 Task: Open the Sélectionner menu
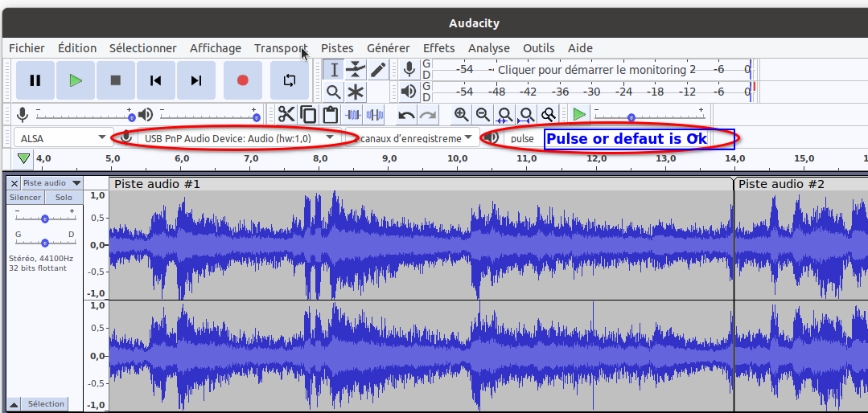pyautogui.click(x=143, y=48)
